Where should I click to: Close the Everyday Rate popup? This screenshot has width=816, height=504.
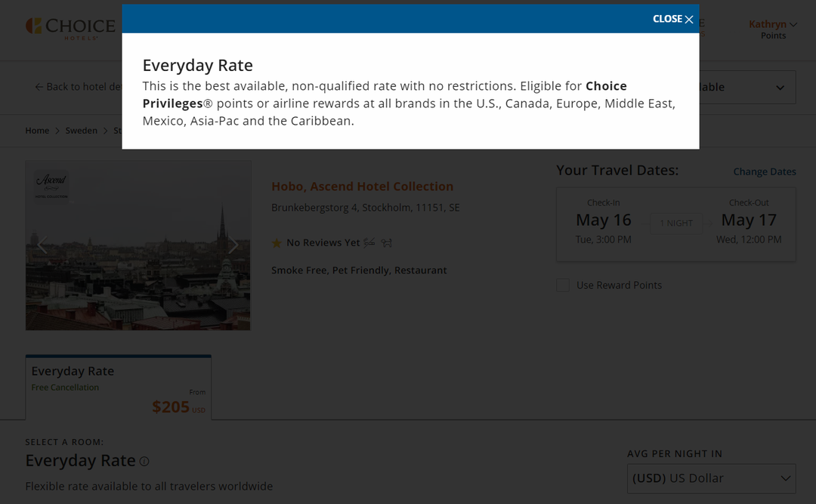point(672,19)
